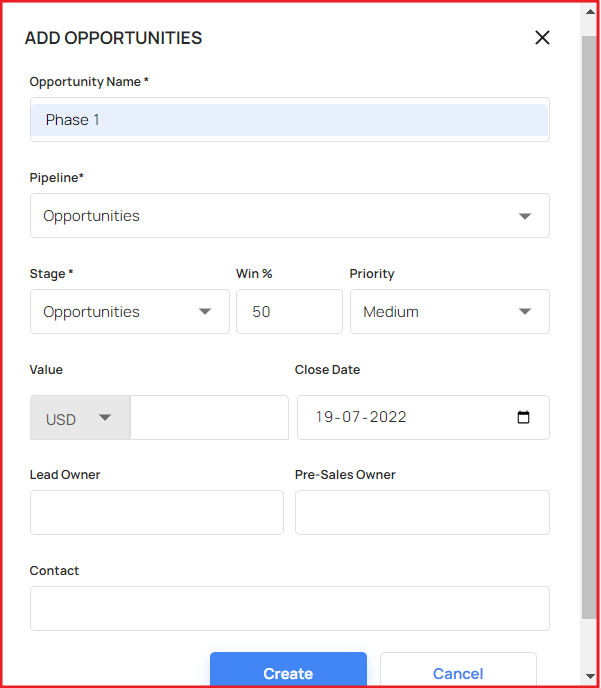The image size is (601, 688).
Task: Click the Opportunity Name field containing Phase 1
Action: point(290,119)
